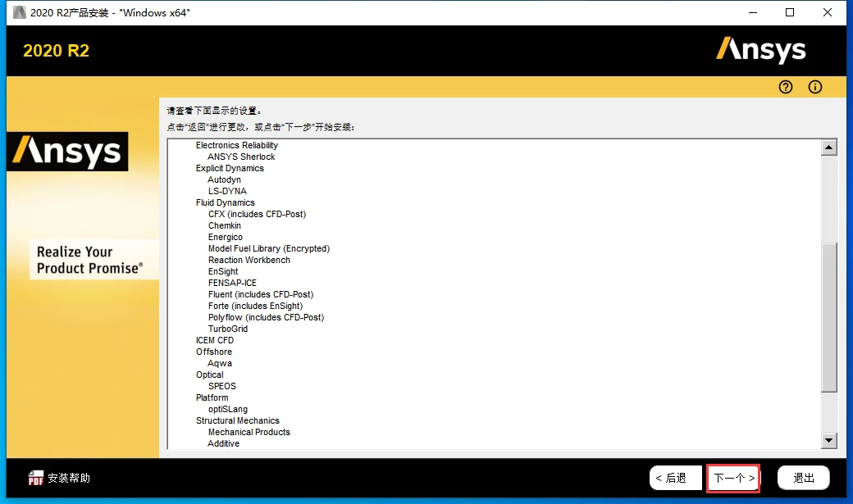
Task: Select the Mechanical Products entry
Action: pos(249,432)
